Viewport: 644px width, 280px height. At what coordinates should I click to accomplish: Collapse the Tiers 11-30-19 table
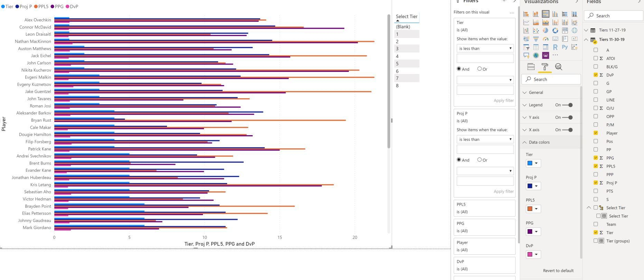tap(586, 40)
